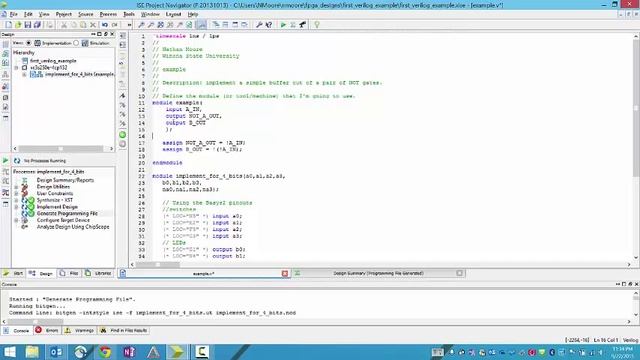Select first_verilog_example in Hierarchy
This screenshot has height=360, width=640.
[53, 61]
